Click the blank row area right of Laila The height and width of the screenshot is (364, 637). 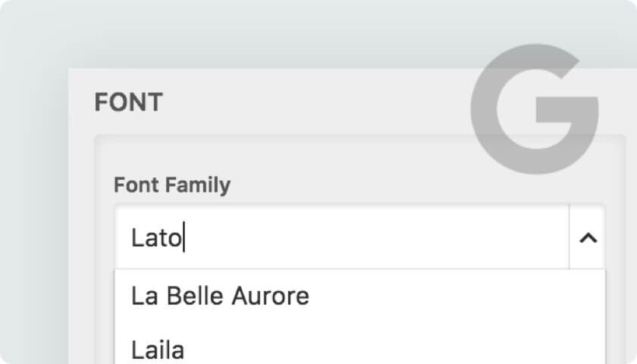(394, 350)
